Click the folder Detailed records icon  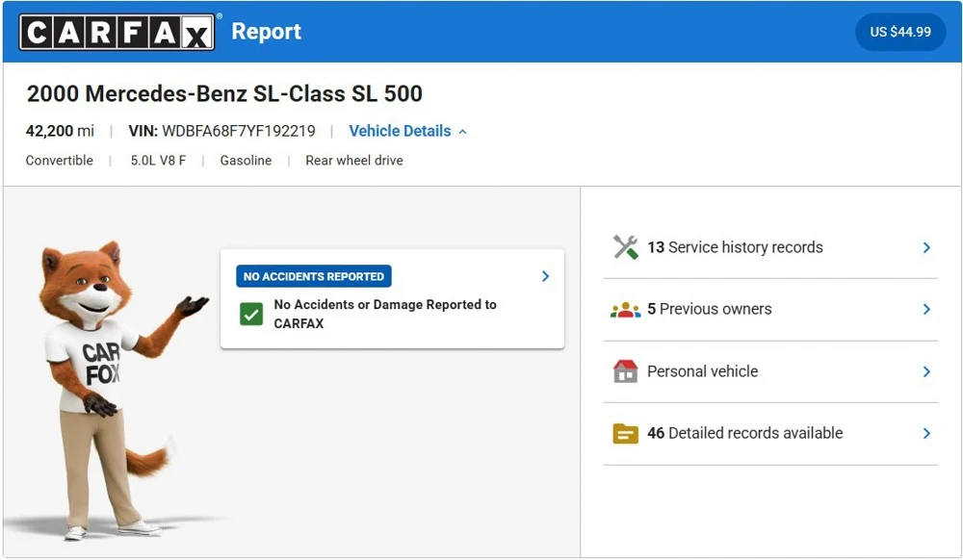tap(625, 434)
